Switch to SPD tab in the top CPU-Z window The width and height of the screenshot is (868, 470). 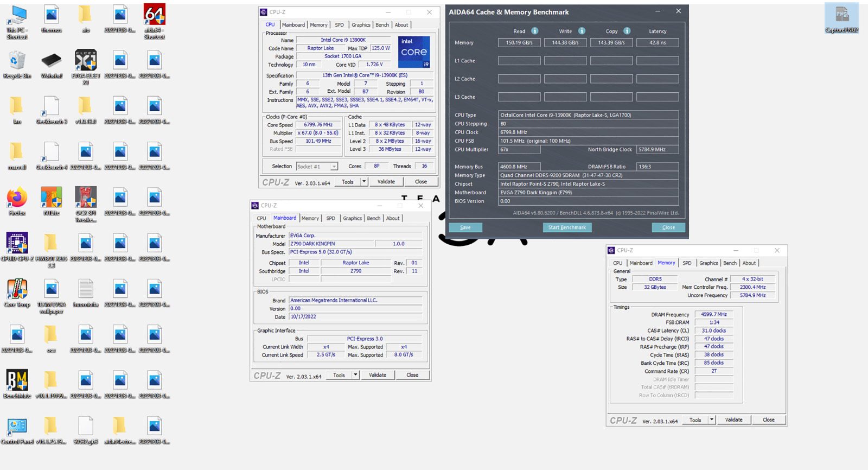click(x=339, y=25)
